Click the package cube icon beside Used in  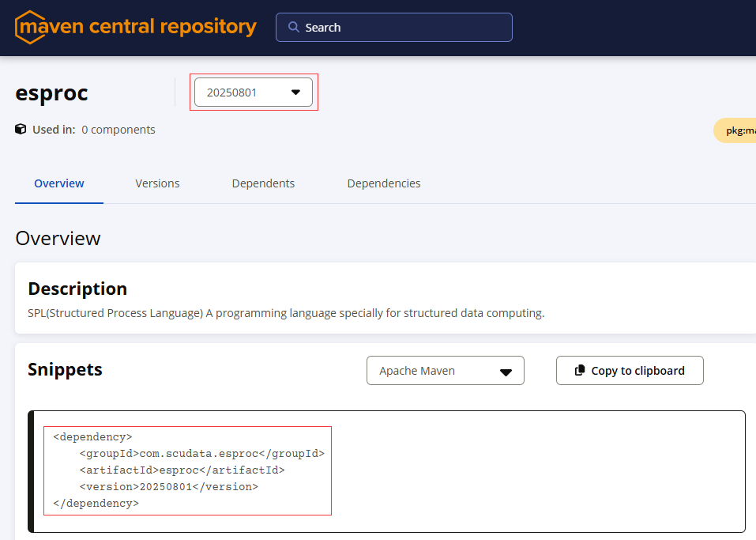click(x=21, y=129)
